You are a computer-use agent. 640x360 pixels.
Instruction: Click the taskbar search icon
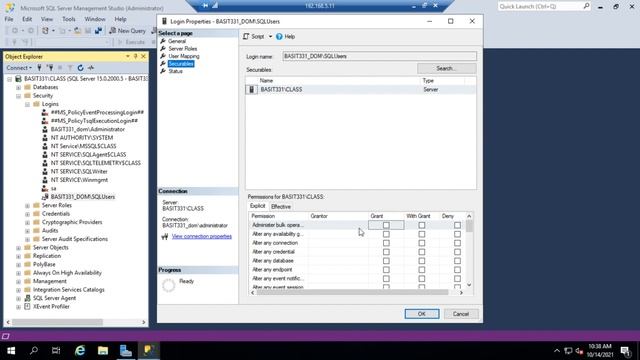click(x=34, y=351)
